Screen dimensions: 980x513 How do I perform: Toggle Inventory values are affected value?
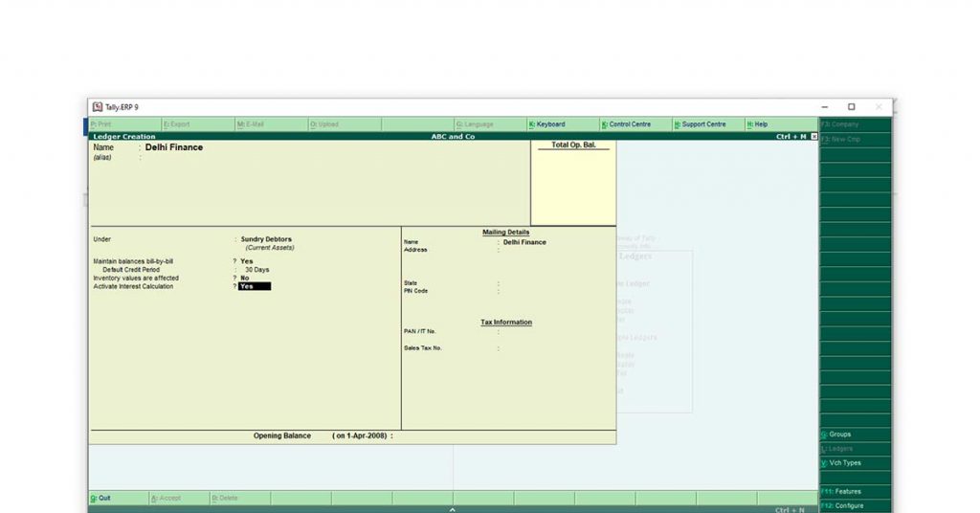245,279
